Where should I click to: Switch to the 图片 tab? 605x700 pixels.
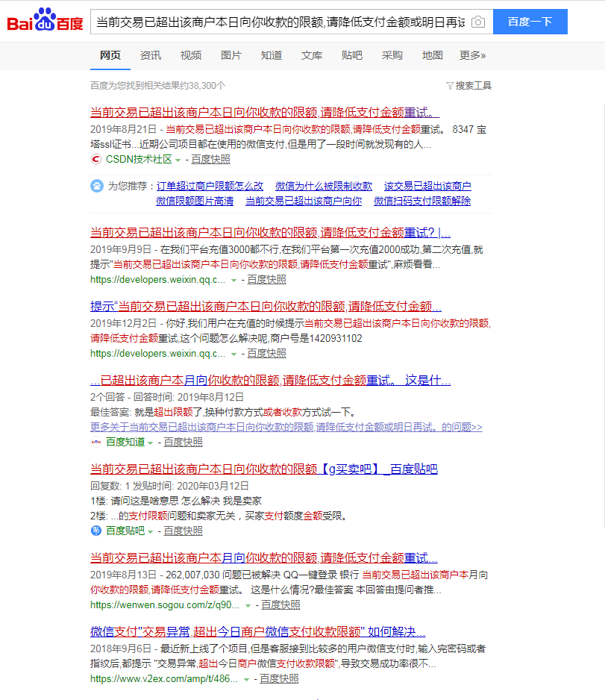pos(231,55)
